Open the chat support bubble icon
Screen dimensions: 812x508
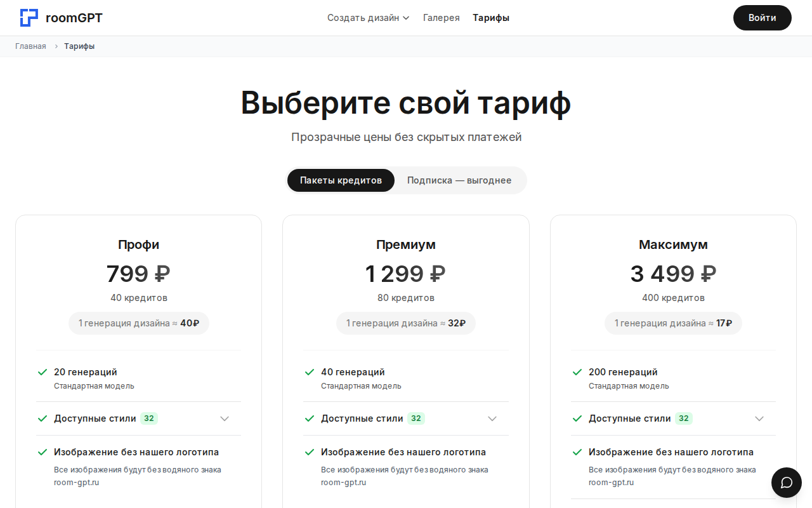pyautogui.click(x=787, y=483)
